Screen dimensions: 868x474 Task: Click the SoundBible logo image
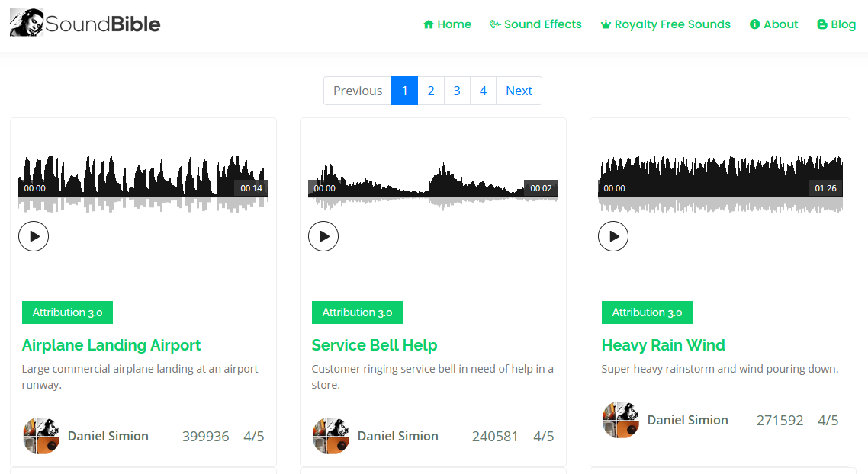coord(85,23)
